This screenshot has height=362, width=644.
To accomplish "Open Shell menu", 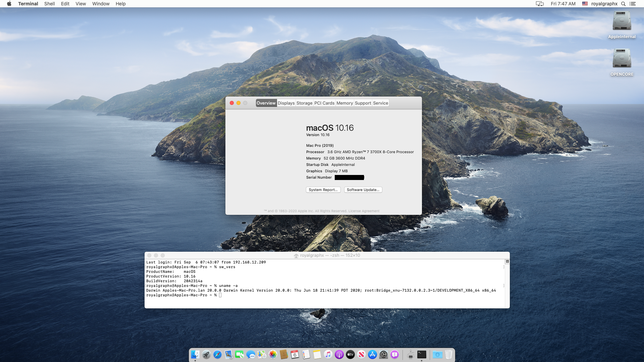I will pyautogui.click(x=50, y=4).
